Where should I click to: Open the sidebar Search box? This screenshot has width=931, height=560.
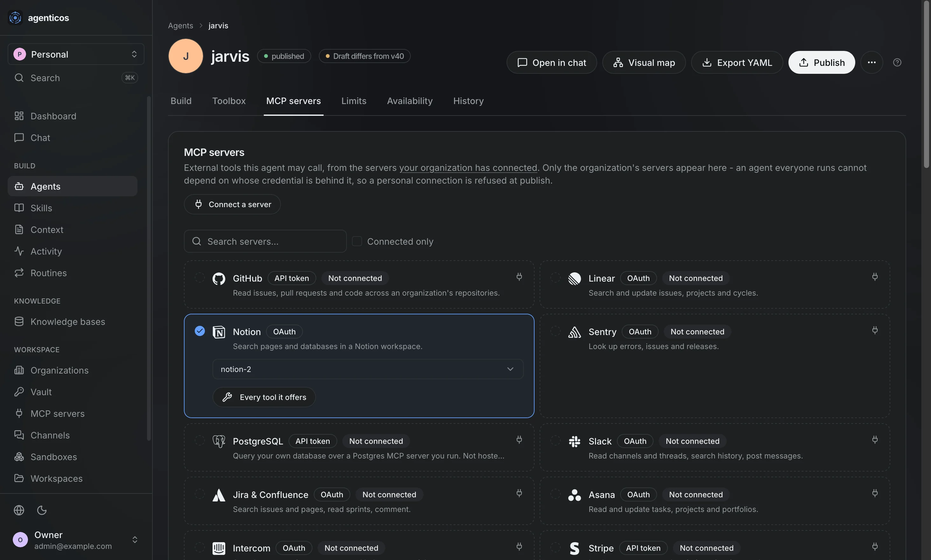pyautogui.click(x=76, y=78)
